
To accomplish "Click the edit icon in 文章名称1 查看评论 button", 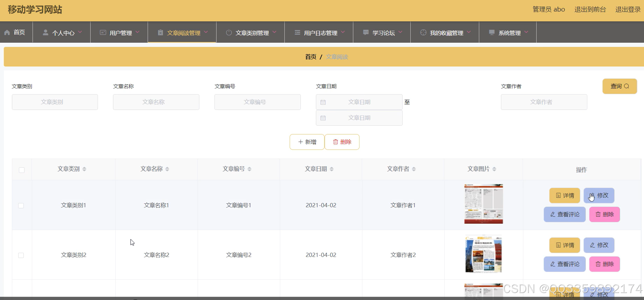I will (x=553, y=215).
